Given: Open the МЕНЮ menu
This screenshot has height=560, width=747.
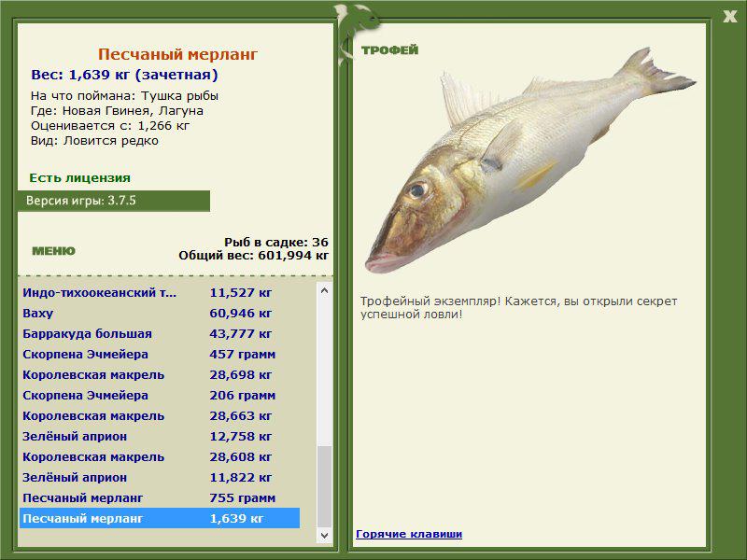Looking at the screenshot, I should (x=53, y=251).
